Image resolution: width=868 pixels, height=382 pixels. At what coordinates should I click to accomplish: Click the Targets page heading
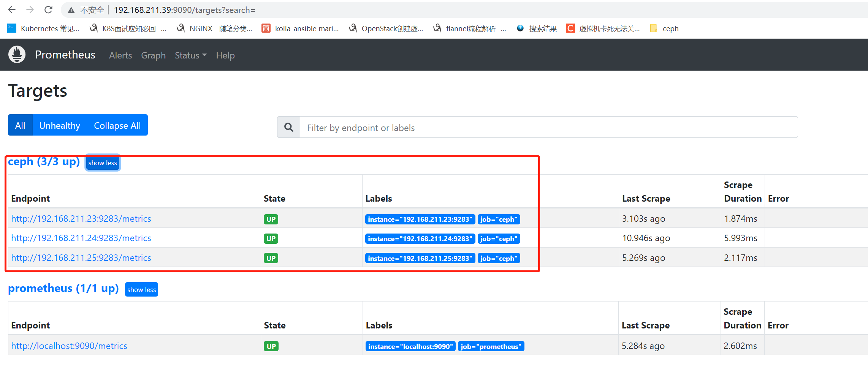coord(38,91)
